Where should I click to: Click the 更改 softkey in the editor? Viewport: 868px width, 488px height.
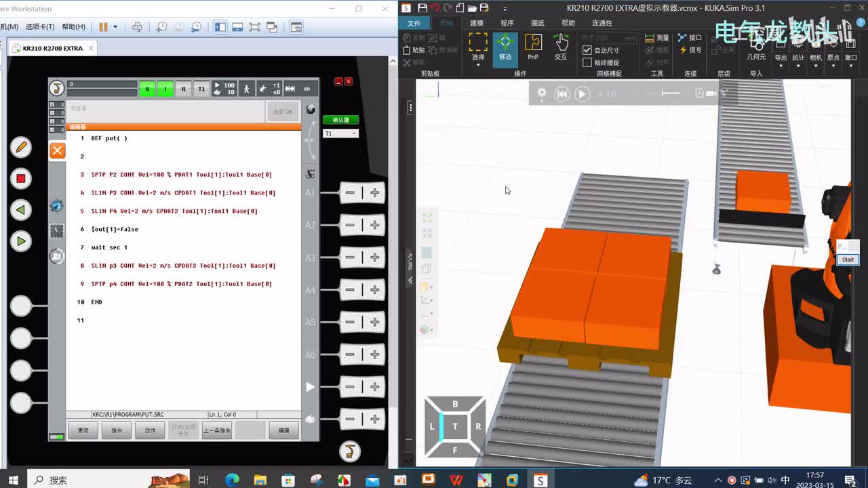(x=83, y=430)
